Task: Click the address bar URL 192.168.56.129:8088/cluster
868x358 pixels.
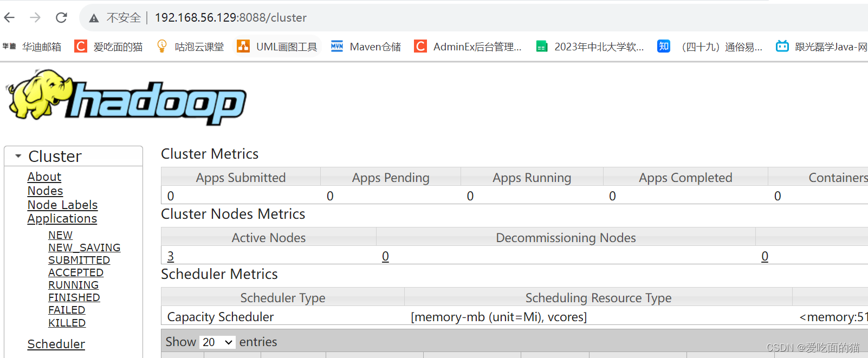Action: [x=231, y=18]
